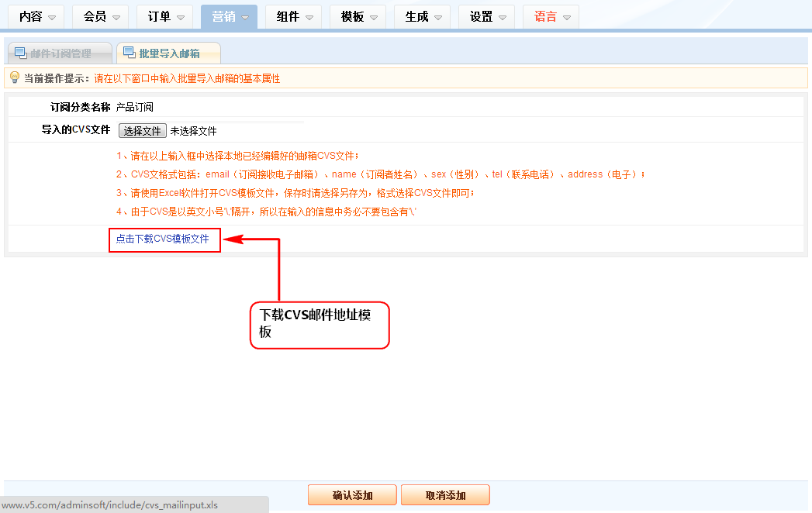Click the orange 当前操作提示 hint message
This screenshot has height=513, width=812.
[187, 78]
